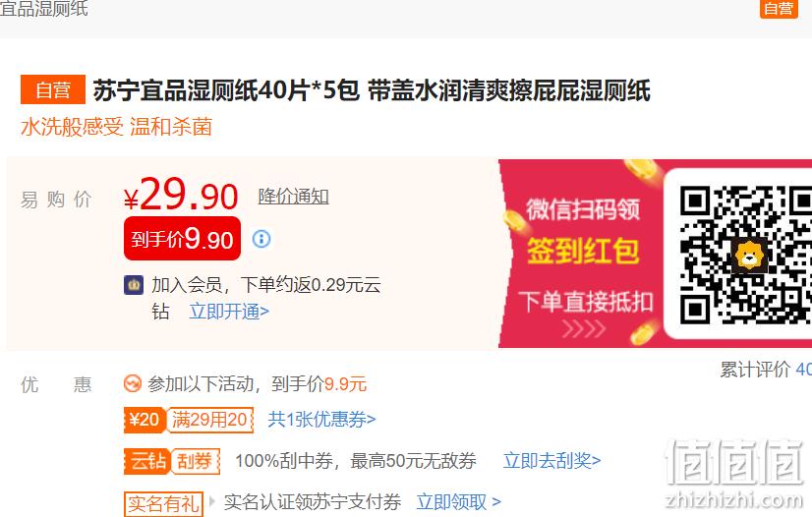Click the orange activity icon before 参加以下活动
812x517 pixels.
pyautogui.click(x=133, y=384)
